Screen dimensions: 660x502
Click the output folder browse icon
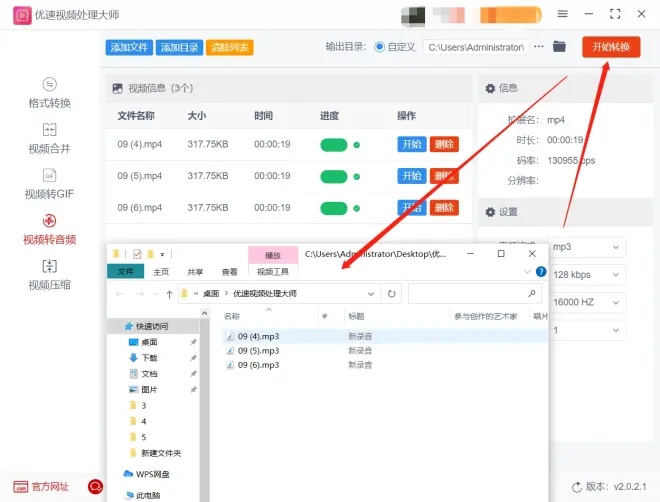[560, 47]
